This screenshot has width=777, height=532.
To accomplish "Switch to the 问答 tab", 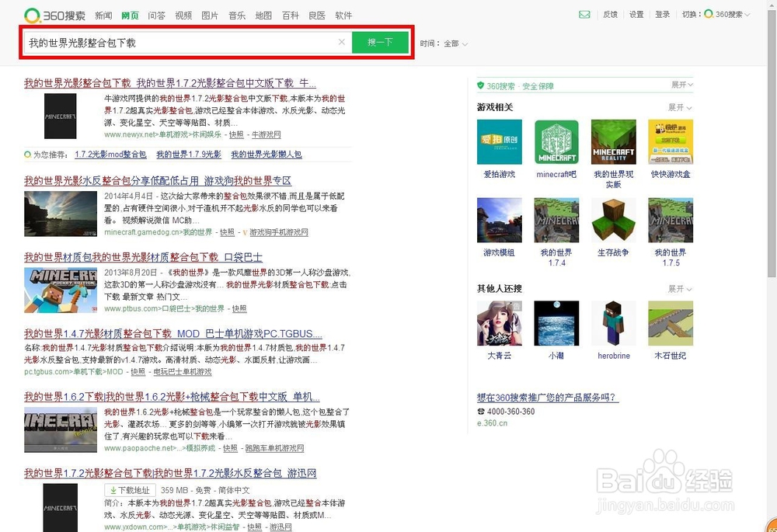I will 157,16.
